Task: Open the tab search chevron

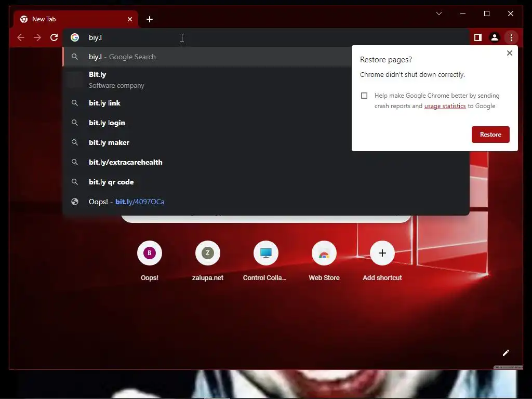Action: click(438, 14)
